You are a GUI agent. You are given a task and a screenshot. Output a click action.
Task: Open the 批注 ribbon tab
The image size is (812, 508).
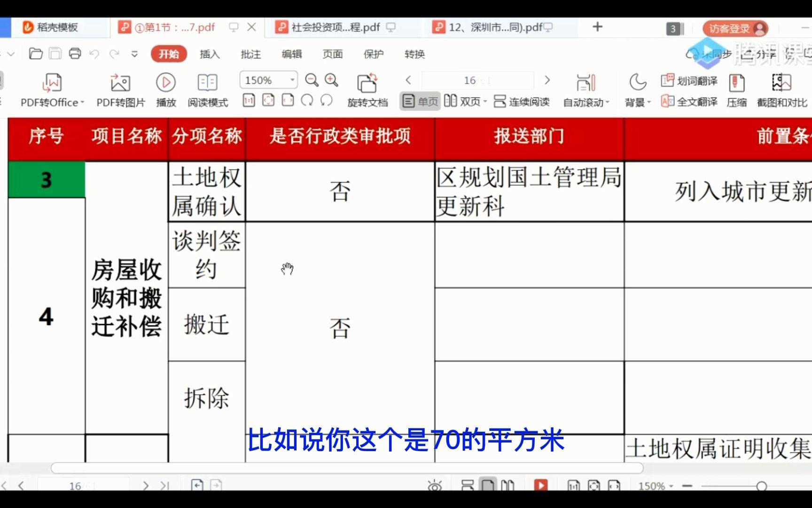point(250,54)
